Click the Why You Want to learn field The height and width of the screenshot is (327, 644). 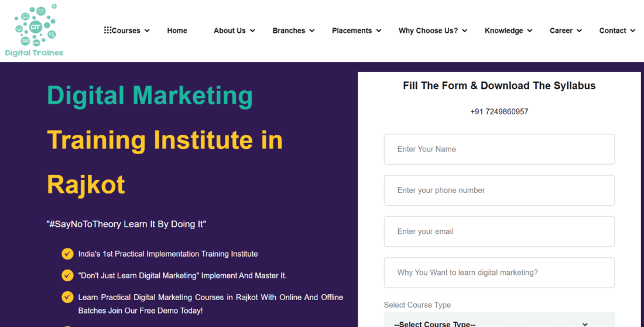pyautogui.click(x=499, y=272)
